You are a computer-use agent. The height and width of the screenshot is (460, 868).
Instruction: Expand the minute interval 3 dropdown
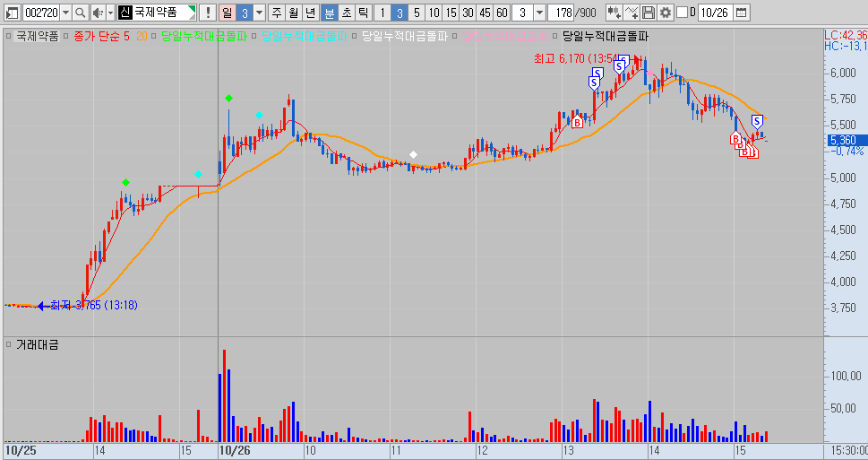(x=539, y=13)
